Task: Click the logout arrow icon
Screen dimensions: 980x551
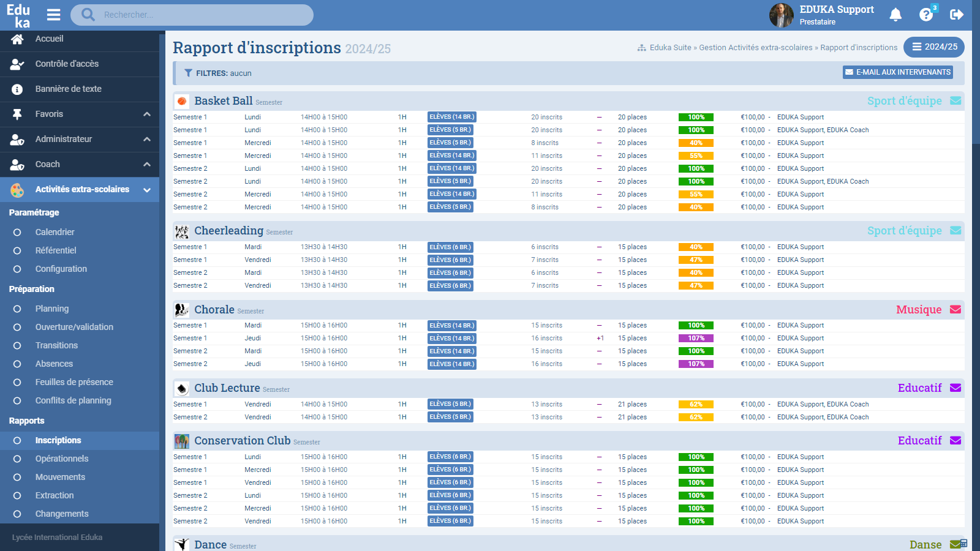Action: pos(957,15)
